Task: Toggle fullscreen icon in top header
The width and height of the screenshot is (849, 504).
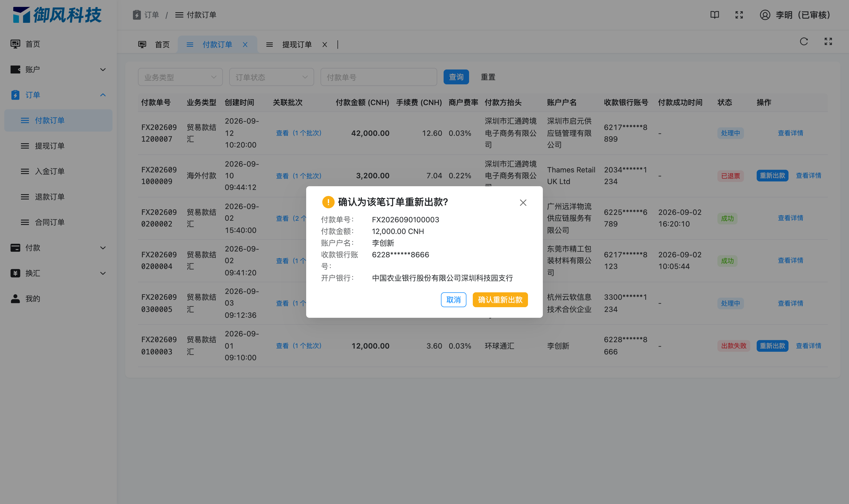Action: tap(739, 15)
